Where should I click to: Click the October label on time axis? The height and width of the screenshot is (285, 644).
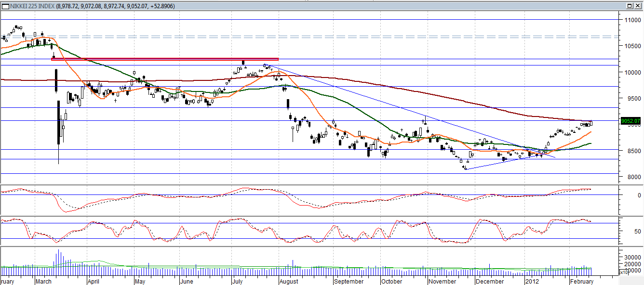coord(391,281)
